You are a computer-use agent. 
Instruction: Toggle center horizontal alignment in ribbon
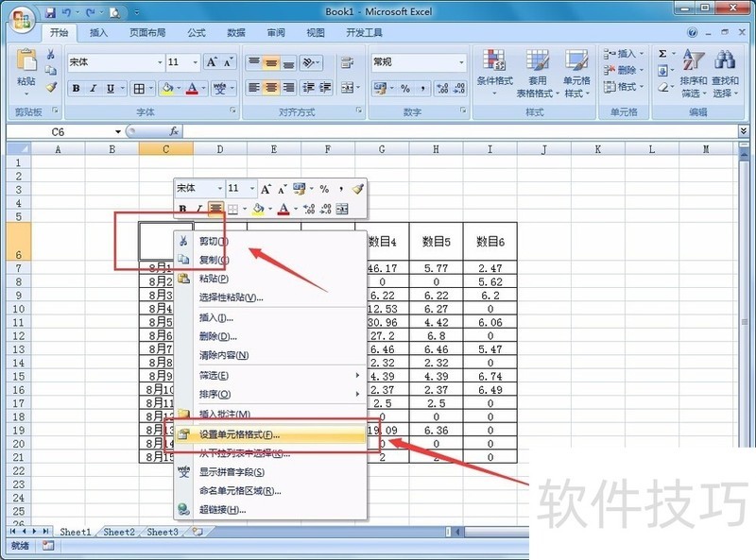click(271, 88)
